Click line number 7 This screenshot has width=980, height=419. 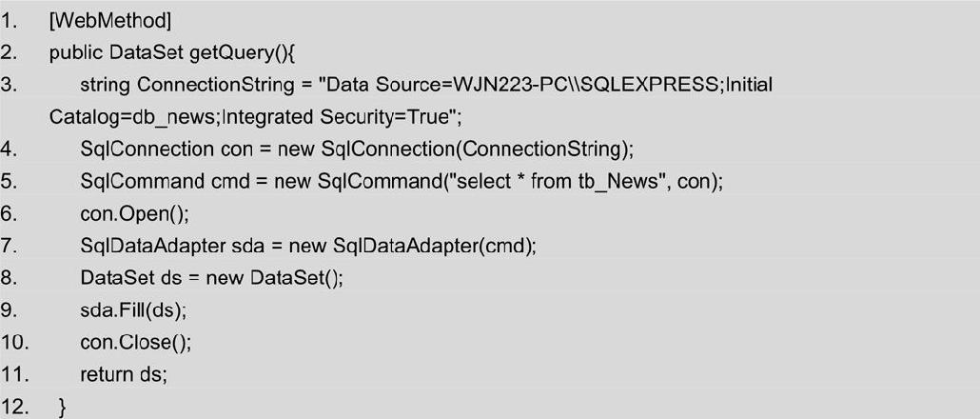pos(9,246)
